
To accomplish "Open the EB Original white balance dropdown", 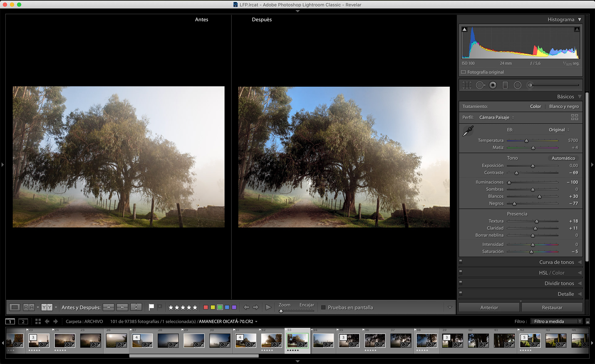I will coord(559,130).
